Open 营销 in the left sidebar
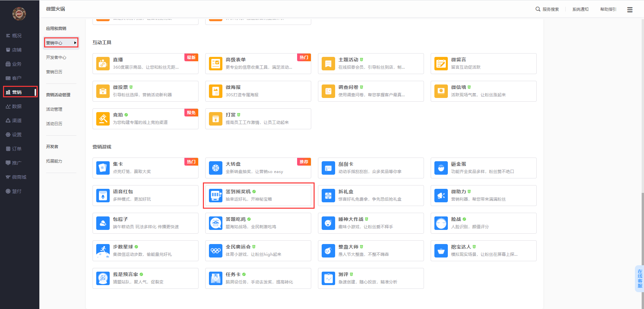The height and width of the screenshot is (309, 644). pos(17,92)
